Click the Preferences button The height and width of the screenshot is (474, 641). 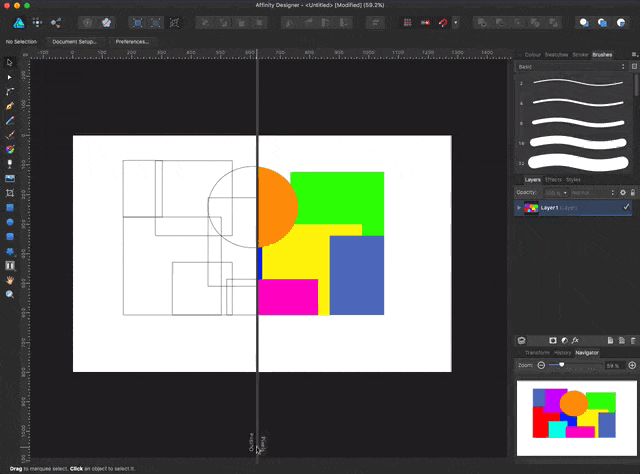(132, 42)
